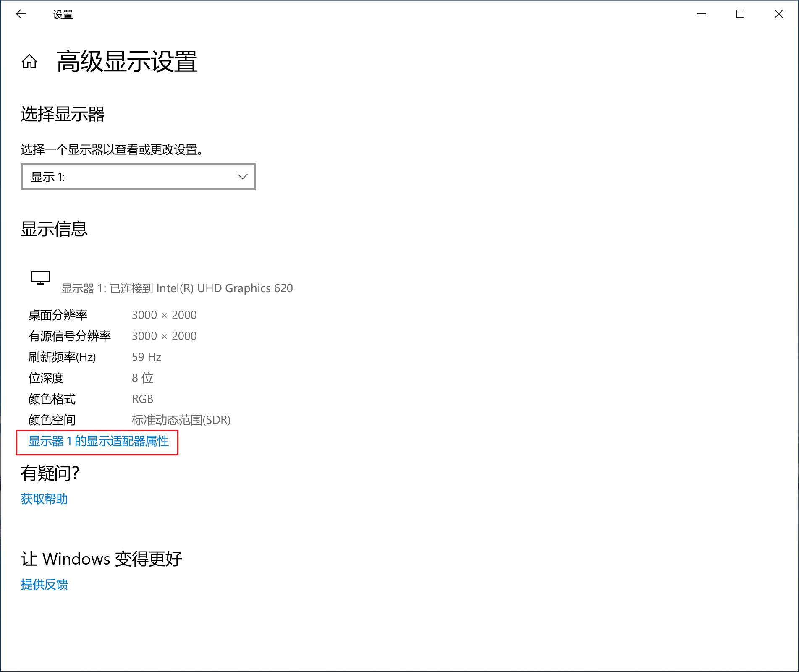Image resolution: width=799 pixels, height=672 pixels.
Task: Open 显示器 1 的显示适配器属性 link
Action: (x=99, y=441)
